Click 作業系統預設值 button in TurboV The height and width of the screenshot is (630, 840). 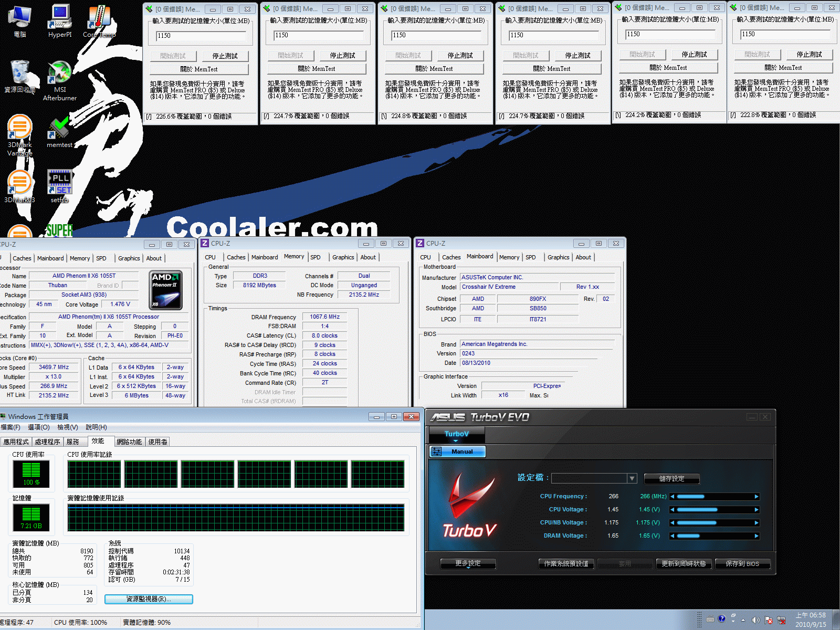[566, 563]
